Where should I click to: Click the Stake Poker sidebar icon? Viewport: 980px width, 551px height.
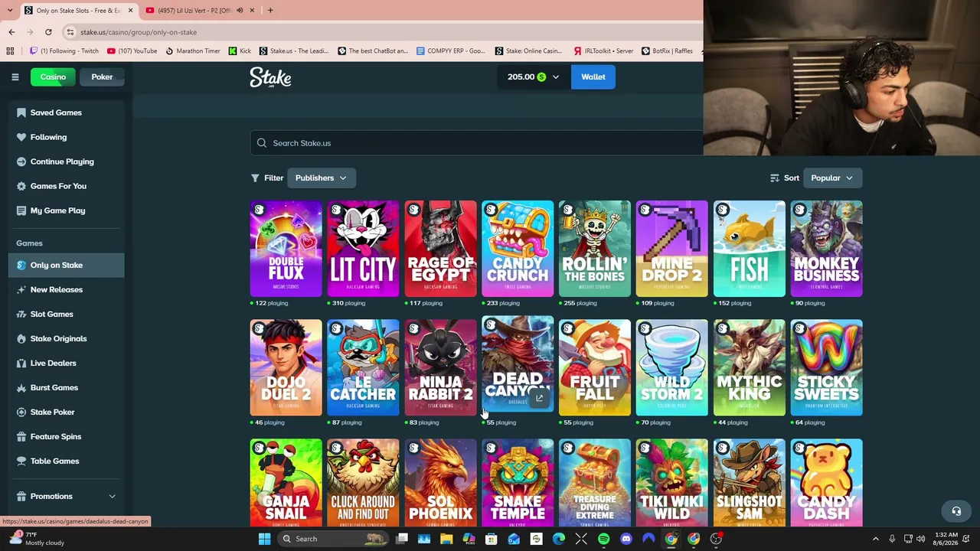pos(21,412)
